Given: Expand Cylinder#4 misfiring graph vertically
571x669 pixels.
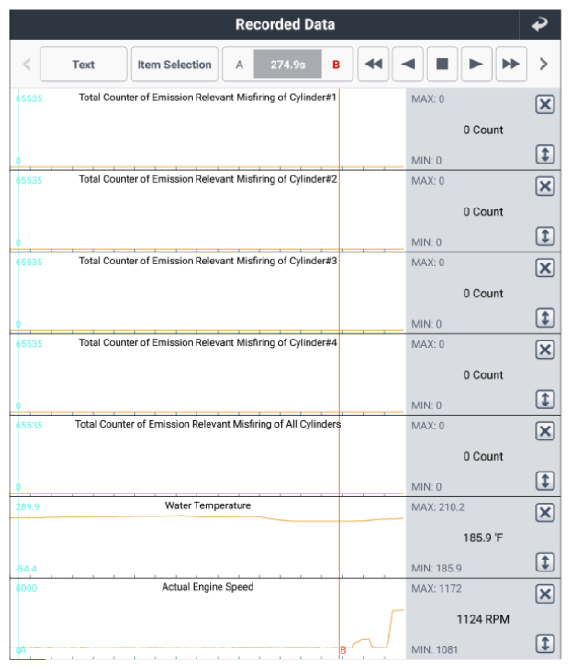Looking at the screenshot, I should pyautogui.click(x=545, y=399).
